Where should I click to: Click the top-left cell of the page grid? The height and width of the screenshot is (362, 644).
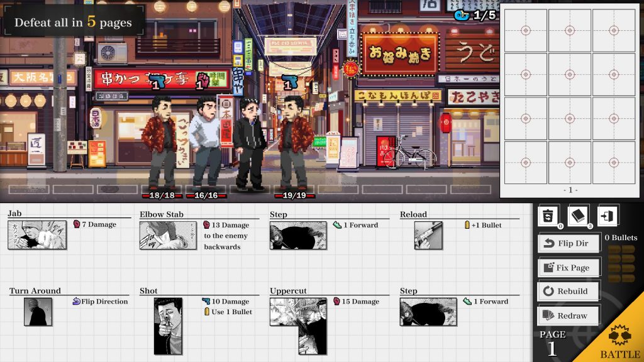[526, 30]
